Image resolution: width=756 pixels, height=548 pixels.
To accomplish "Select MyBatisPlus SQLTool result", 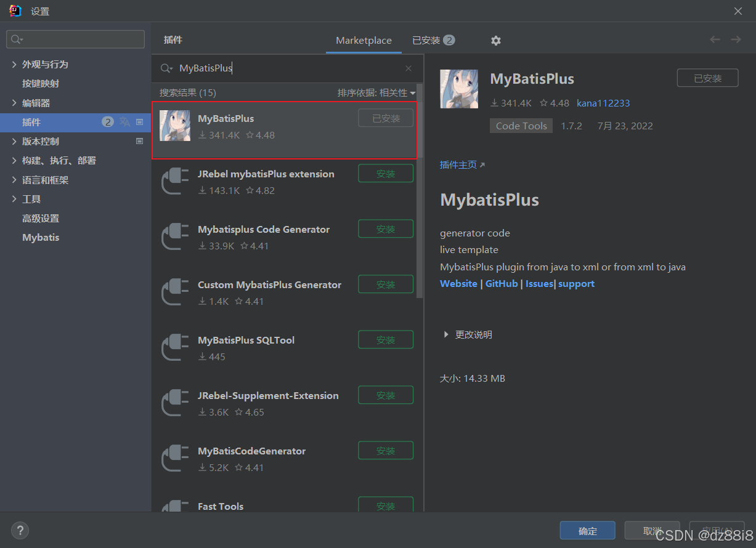I will 285,352.
